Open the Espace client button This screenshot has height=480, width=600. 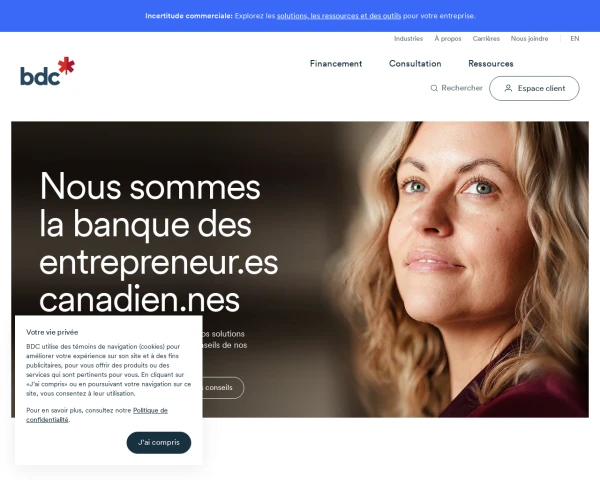(x=534, y=88)
